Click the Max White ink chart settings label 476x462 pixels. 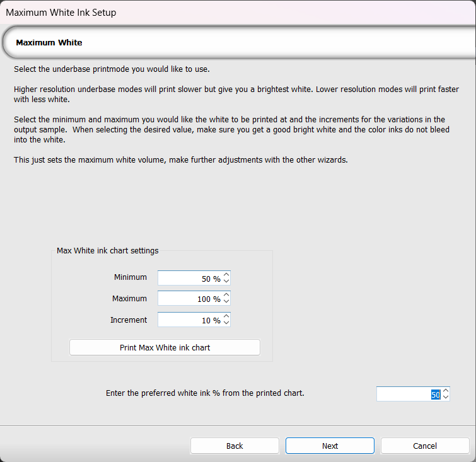pos(108,250)
